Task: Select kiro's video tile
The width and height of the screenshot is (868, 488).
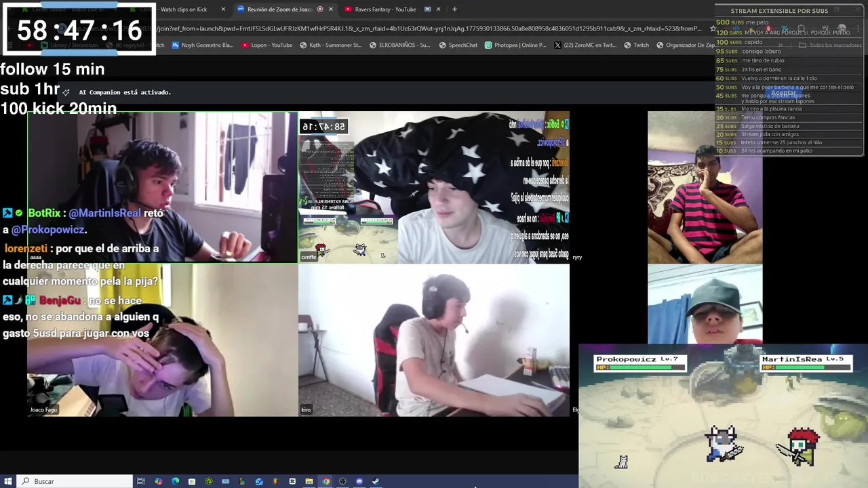Action: (434, 340)
